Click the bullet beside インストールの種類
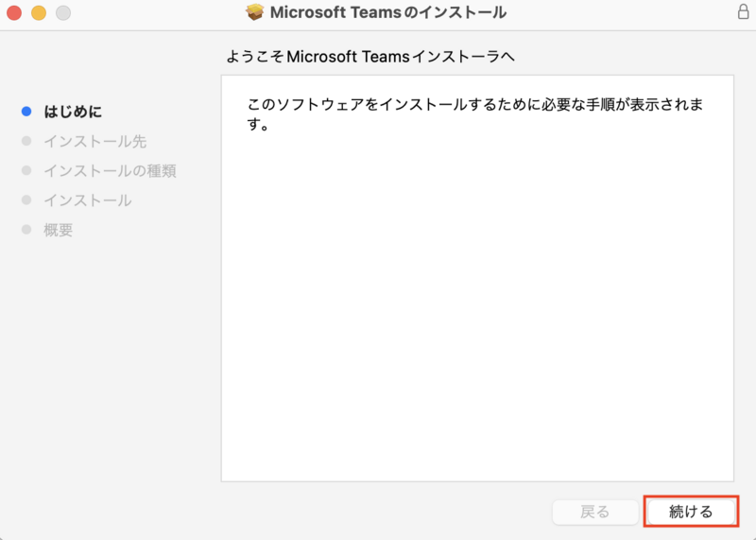This screenshot has width=756, height=540. (x=26, y=171)
